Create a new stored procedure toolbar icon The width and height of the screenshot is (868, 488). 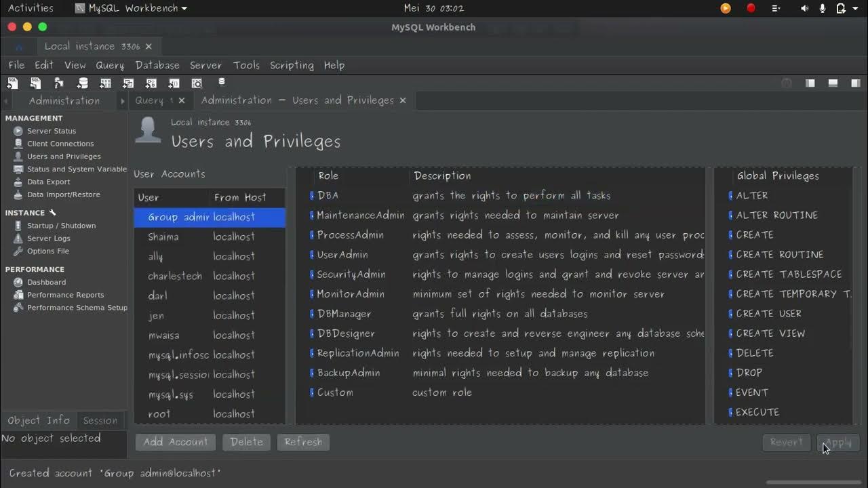[151, 83]
